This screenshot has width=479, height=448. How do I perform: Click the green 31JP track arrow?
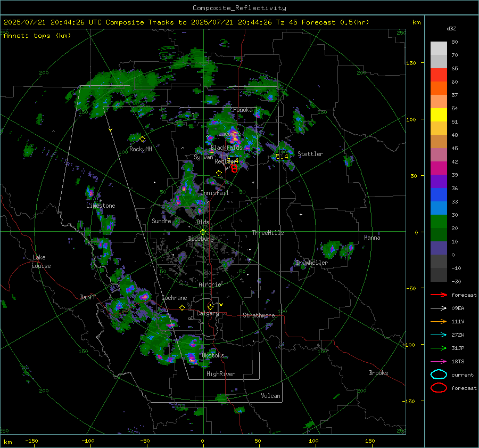tap(439, 348)
